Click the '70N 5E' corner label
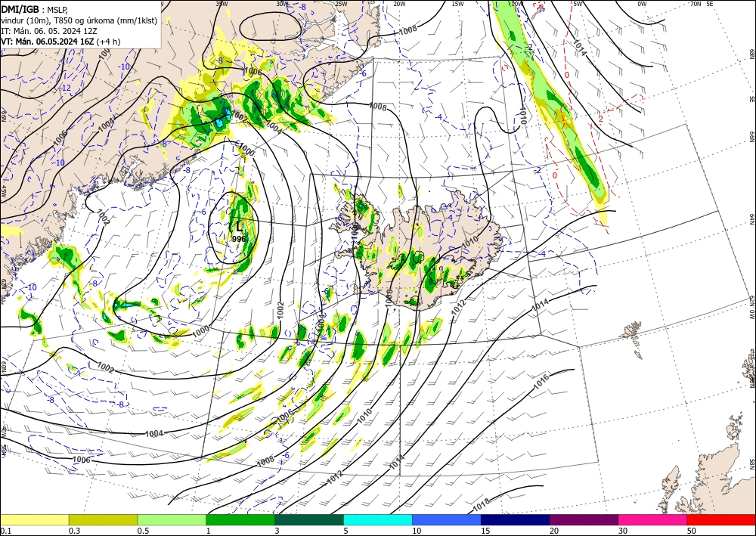The height and width of the screenshot is (536, 756). pyautogui.click(x=702, y=4)
